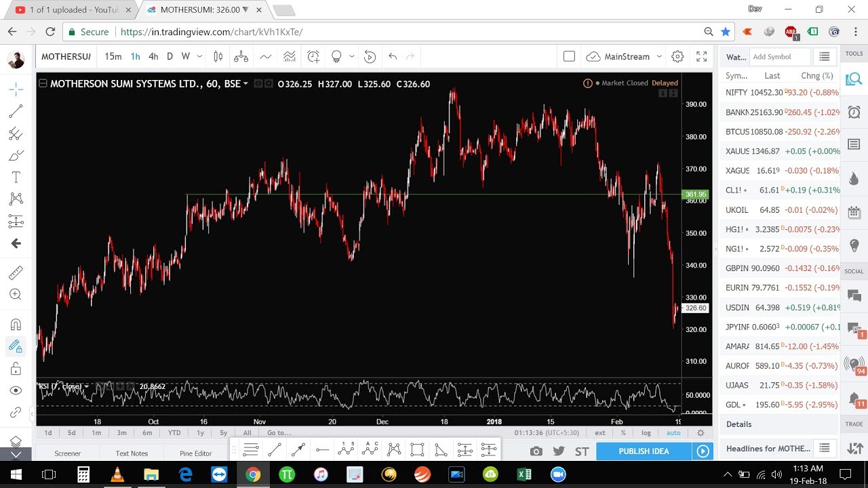Screen dimensions: 868x488
Task: Open indicator templates icon
Action: pos(290,57)
